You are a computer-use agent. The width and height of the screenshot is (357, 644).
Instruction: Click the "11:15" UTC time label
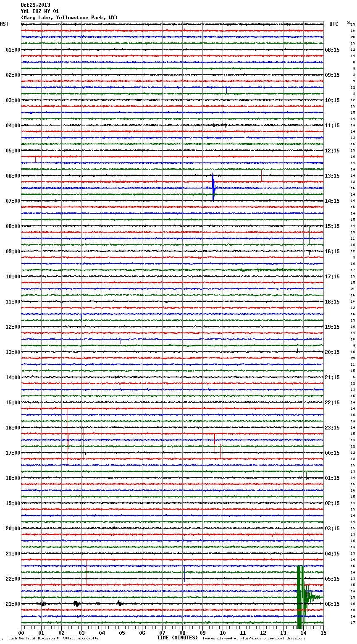tap(332, 126)
